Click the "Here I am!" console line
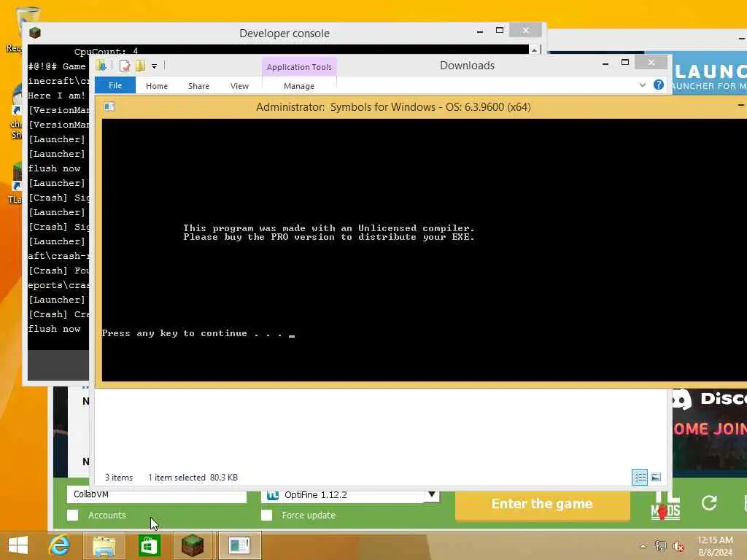Image resolution: width=747 pixels, height=560 pixels. 57,96
